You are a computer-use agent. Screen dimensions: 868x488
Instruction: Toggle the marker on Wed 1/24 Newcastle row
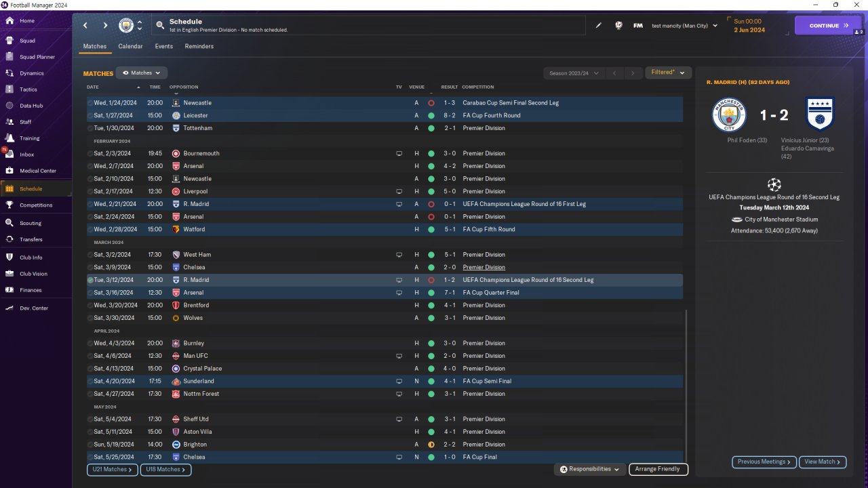90,103
